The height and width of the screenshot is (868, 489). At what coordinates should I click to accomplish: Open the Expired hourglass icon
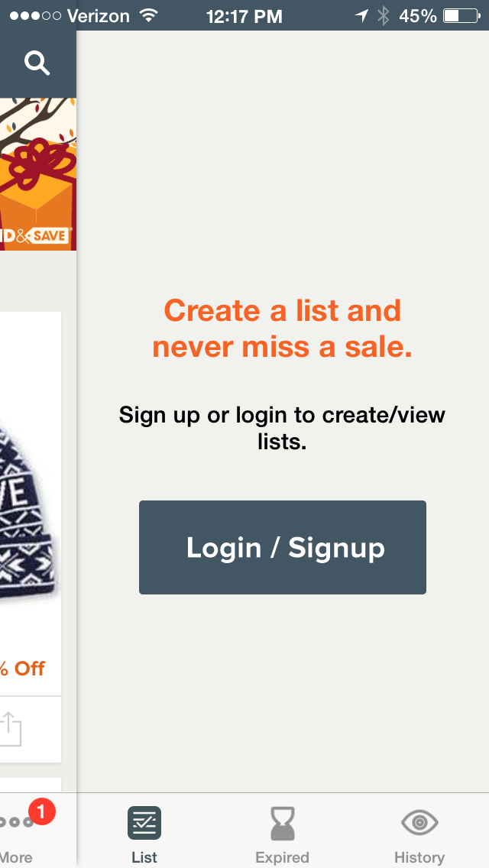coord(283,823)
